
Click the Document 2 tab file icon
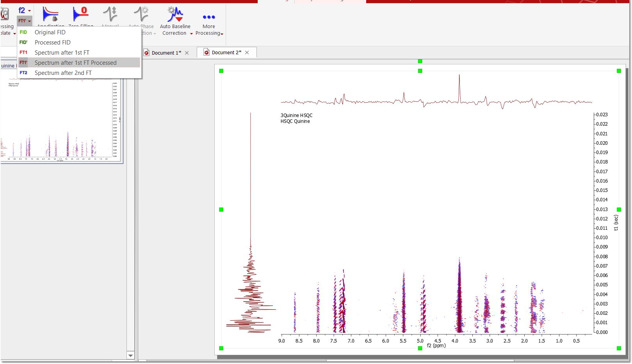(207, 52)
